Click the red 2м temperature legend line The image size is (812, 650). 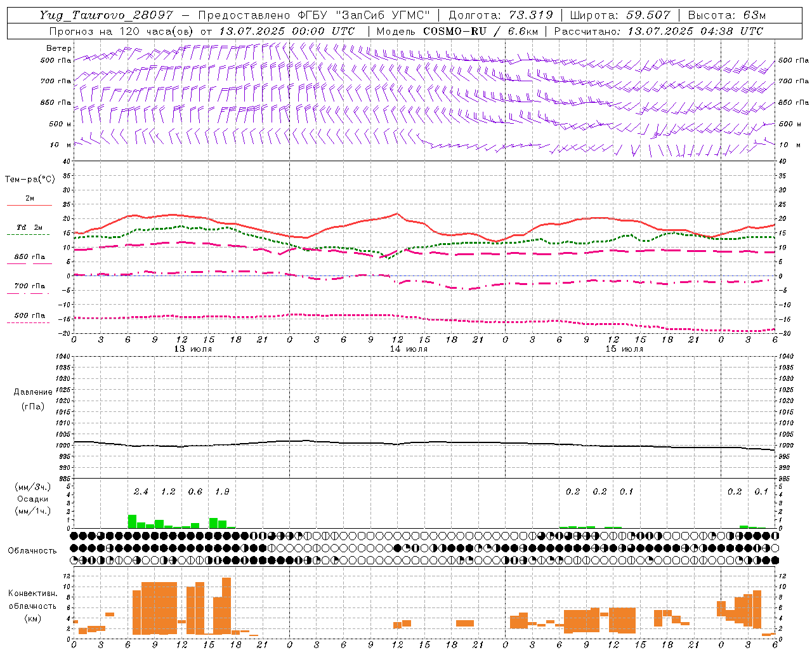[29, 206]
